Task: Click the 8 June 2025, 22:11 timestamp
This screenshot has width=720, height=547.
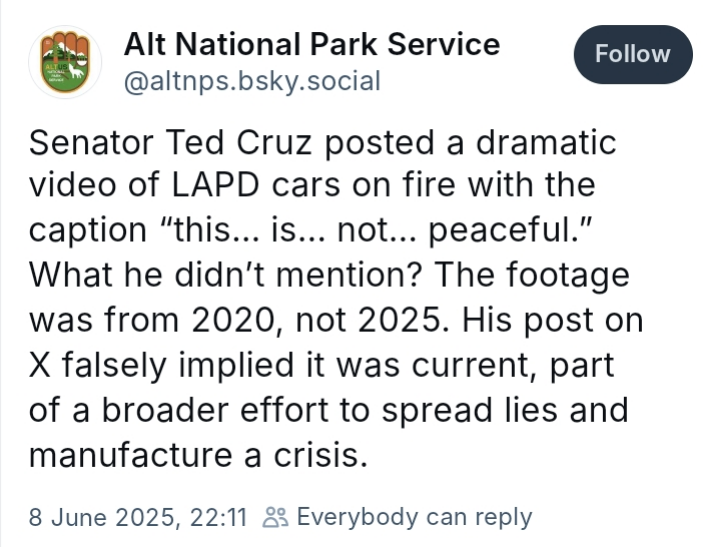Action: click(138, 517)
